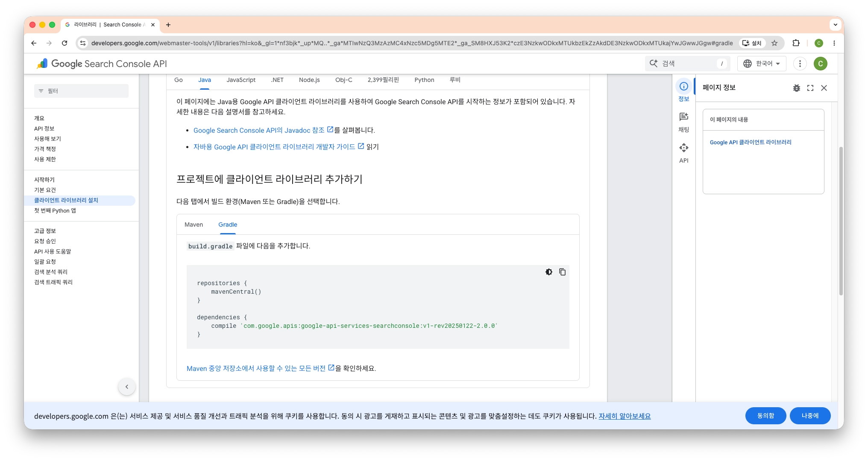The height and width of the screenshot is (461, 868).
Task: View site information icon in address bar
Action: 83,43
